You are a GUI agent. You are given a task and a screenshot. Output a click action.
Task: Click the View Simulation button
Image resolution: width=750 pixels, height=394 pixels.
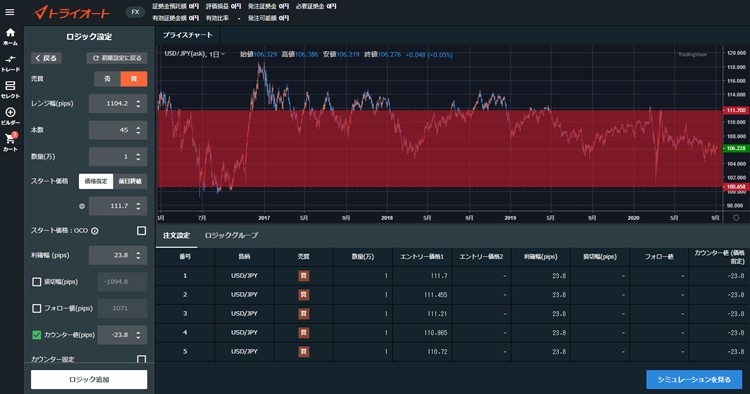(x=694, y=380)
